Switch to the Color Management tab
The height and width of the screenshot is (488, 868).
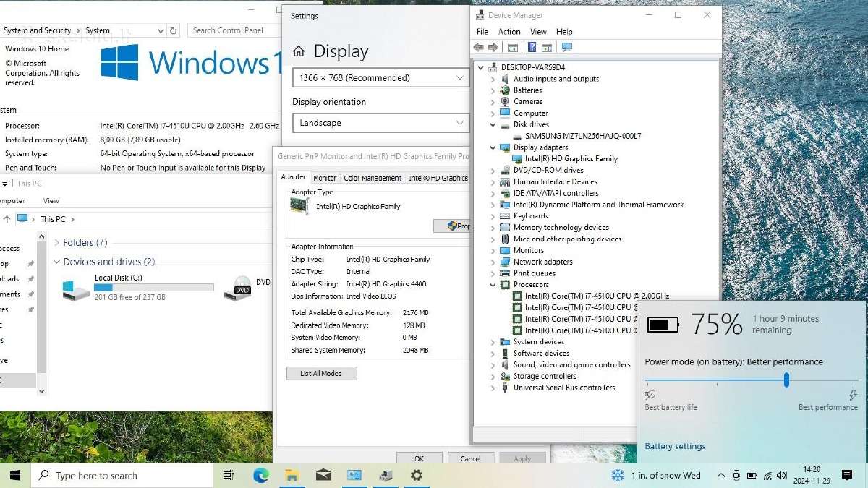[373, 178]
